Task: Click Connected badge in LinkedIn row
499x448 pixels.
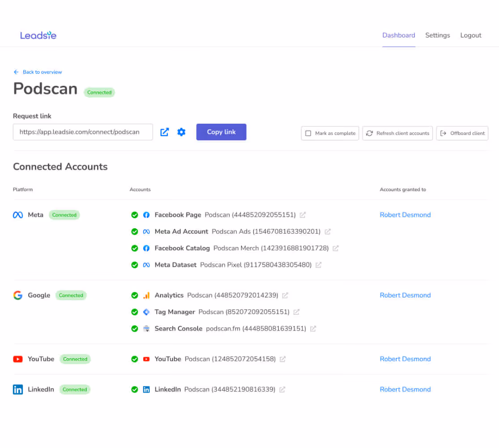Action: (75, 389)
